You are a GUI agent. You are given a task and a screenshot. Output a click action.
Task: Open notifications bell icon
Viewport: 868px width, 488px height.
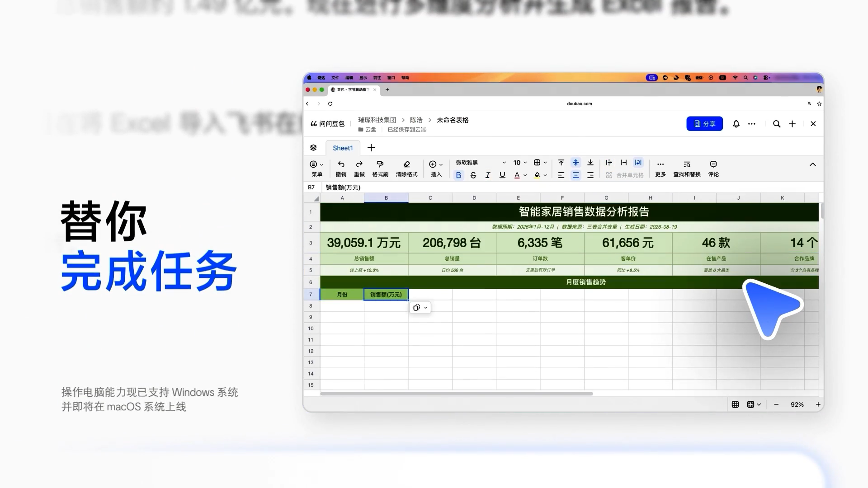point(736,124)
